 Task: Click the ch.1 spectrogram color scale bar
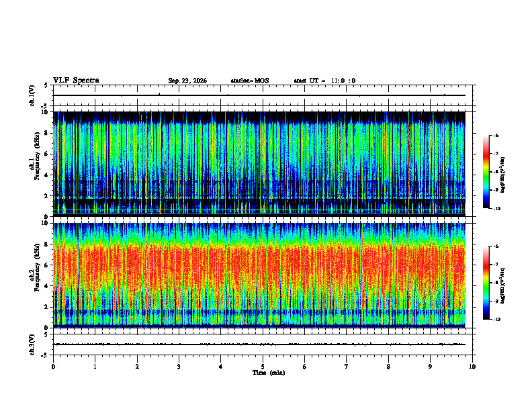486,172
